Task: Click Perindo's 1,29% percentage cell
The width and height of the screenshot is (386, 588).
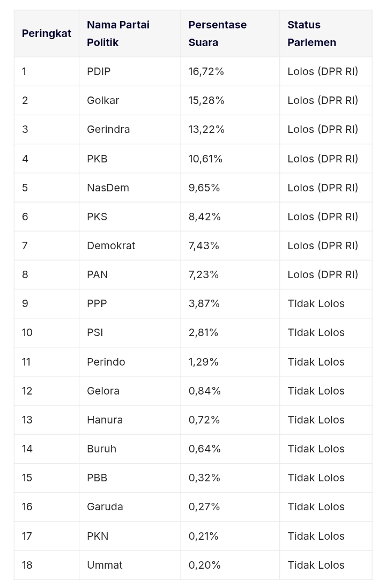Action: [230, 362]
